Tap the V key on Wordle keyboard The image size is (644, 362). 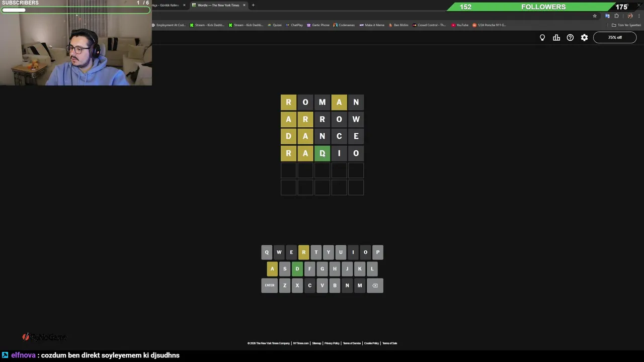[322, 286]
